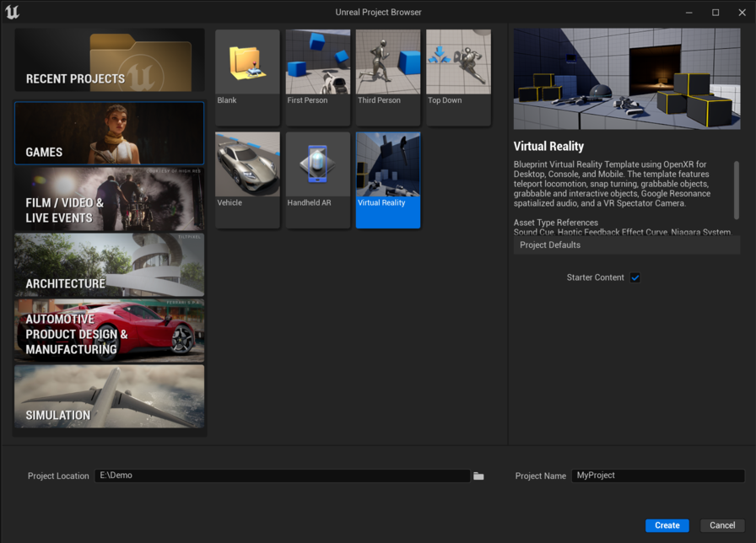Open the Architecture category

click(108, 266)
